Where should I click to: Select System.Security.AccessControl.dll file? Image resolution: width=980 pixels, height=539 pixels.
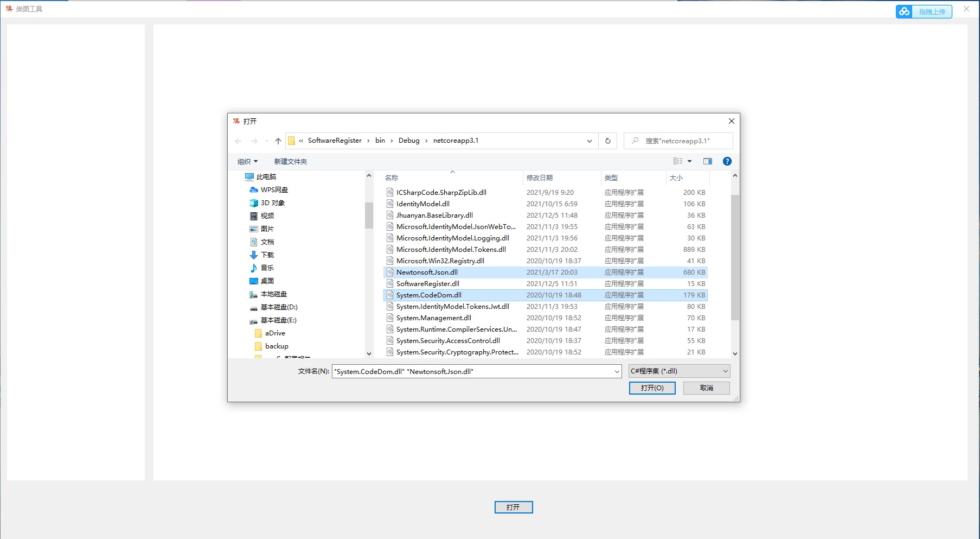pos(546,341)
